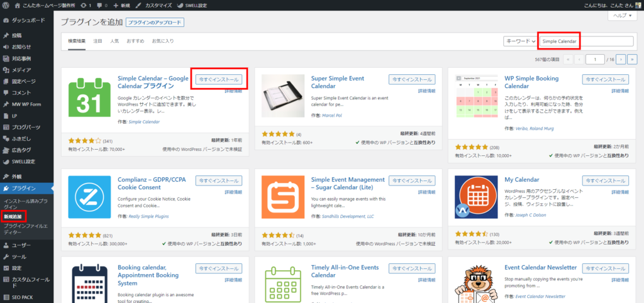Open author link Marcel Pol

tap(332, 116)
